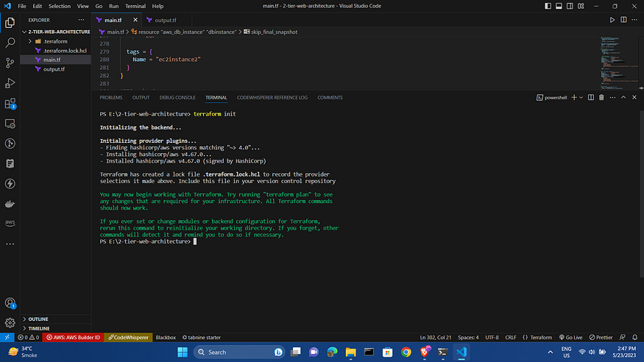Add a new terminal with plus icon
Image resolution: width=644 pixels, height=362 pixels.
click(574, 97)
